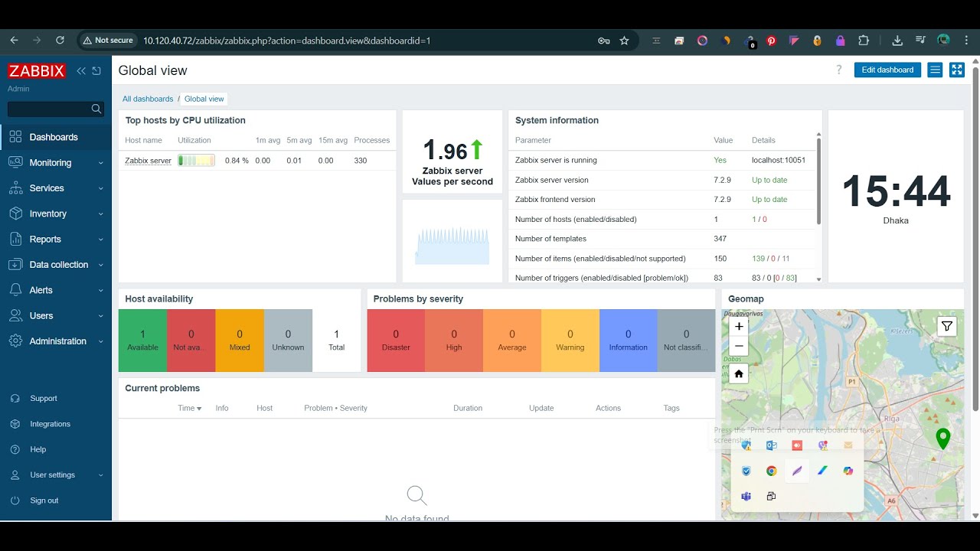Click the red Disaster severity tile
Image resolution: width=980 pixels, height=551 pixels.
click(396, 341)
